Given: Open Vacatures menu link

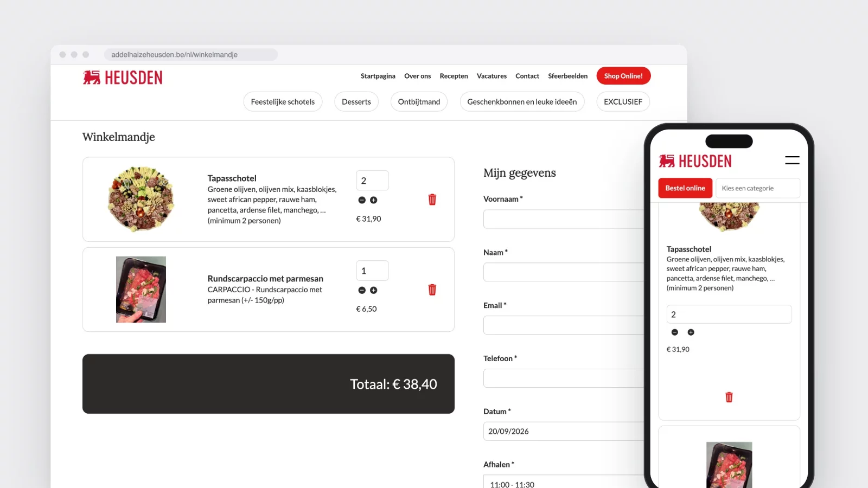Looking at the screenshot, I should click(x=492, y=76).
